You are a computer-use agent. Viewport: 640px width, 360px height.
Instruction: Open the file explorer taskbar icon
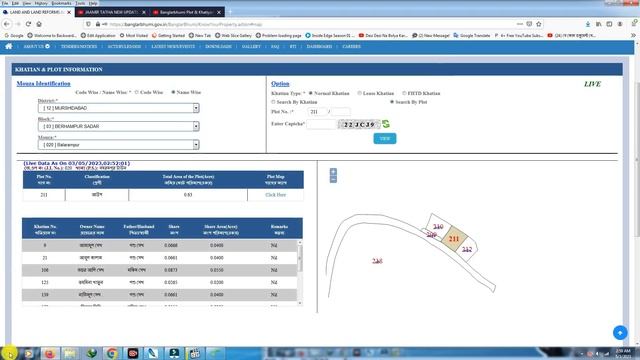click(70, 353)
